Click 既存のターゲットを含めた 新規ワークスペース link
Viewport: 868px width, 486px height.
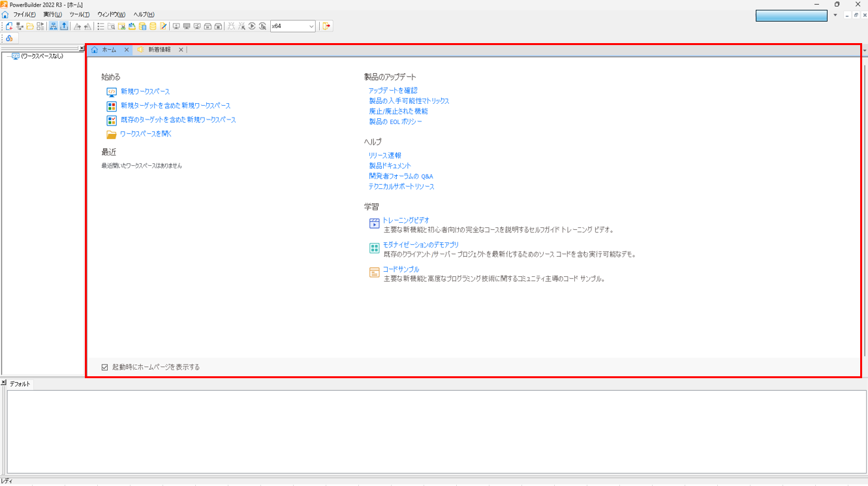tap(178, 120)
